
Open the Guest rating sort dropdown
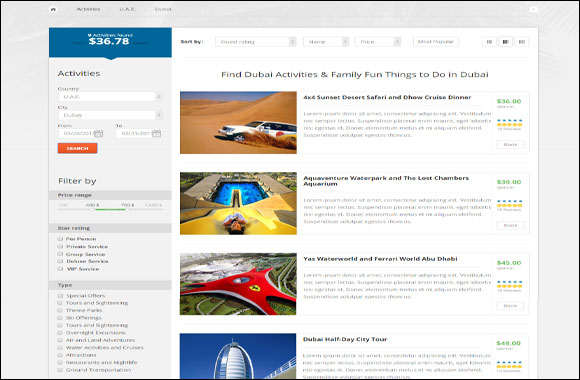[x=256, y=42]
